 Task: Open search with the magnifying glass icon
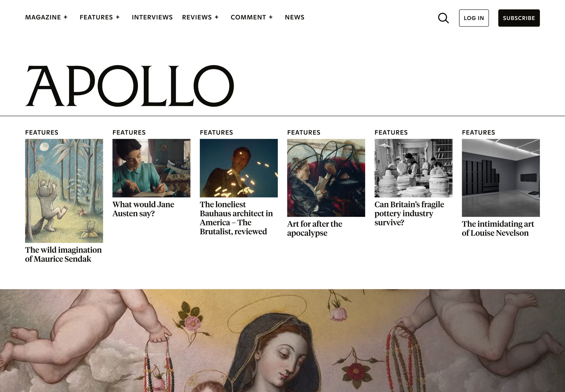[443, 18]
